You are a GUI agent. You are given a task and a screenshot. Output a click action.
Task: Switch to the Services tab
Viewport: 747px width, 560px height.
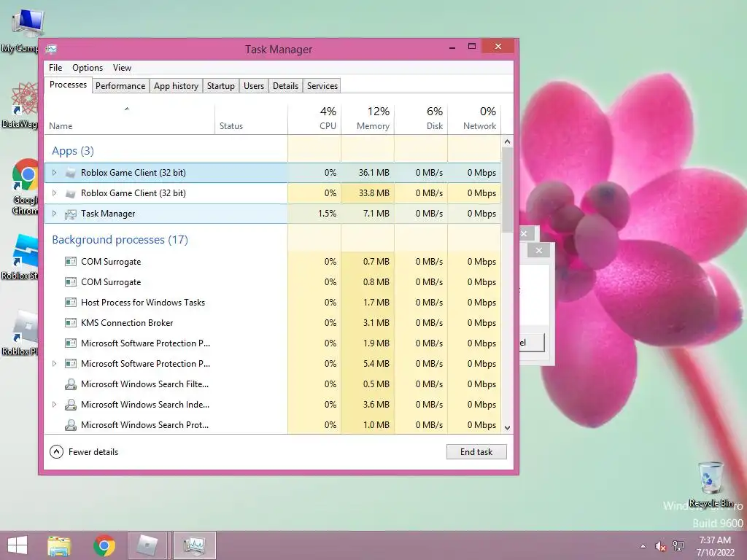tap(322, 86)
